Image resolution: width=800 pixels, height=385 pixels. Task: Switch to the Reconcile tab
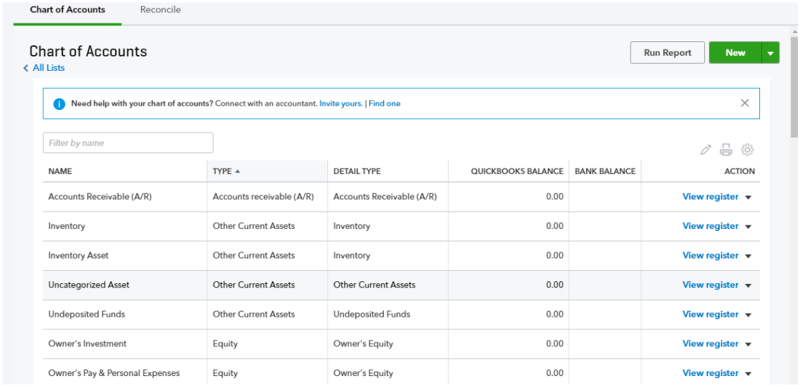pos(160,10)
